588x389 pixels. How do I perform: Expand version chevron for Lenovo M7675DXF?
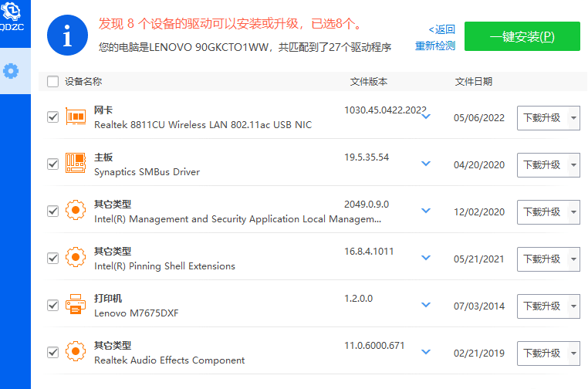coord(426,305)
